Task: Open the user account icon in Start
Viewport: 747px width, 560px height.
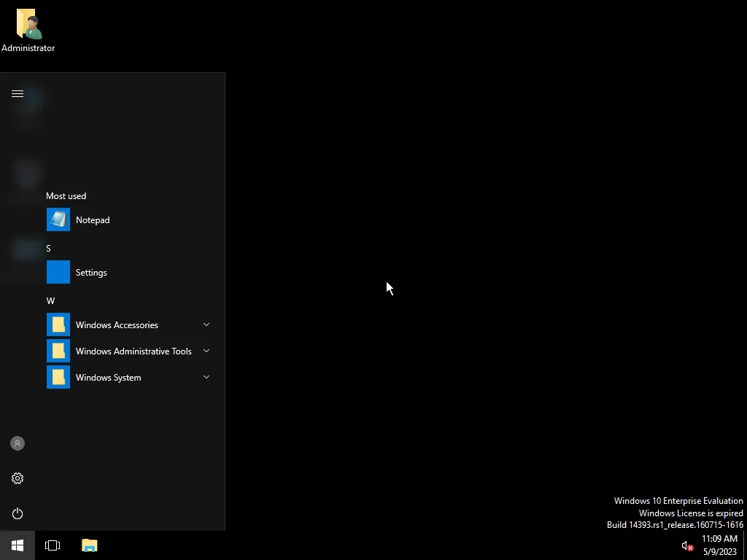Action: coord(18,443)
